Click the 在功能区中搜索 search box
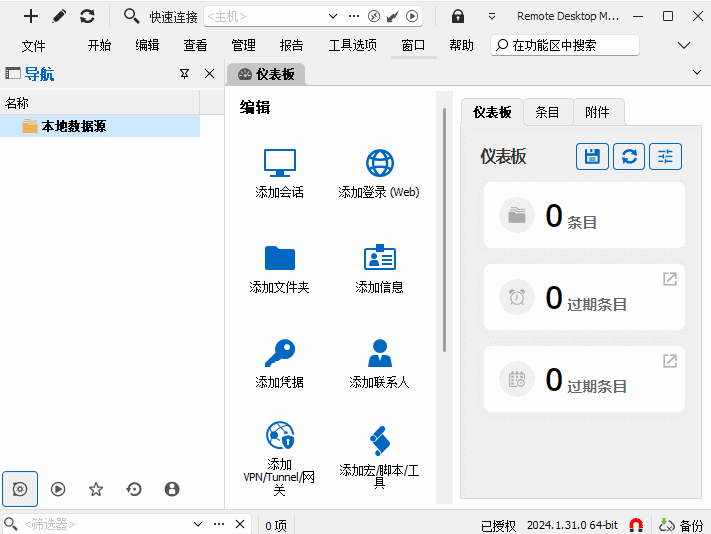The width and height of the screenshot is (711, 534). pos(565,45)
